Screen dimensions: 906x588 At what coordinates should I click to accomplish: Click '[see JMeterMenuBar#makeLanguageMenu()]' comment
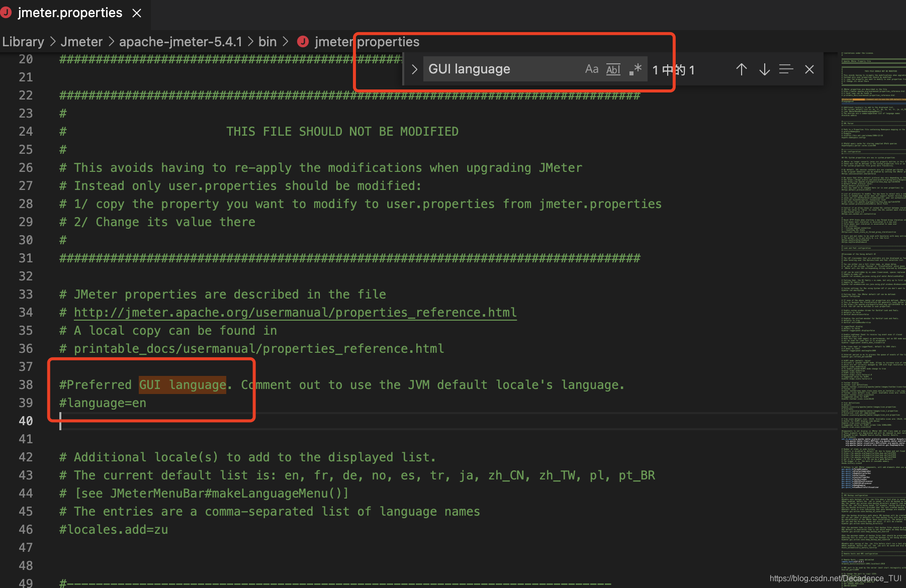pyautogui.click(x=211, y=494)
